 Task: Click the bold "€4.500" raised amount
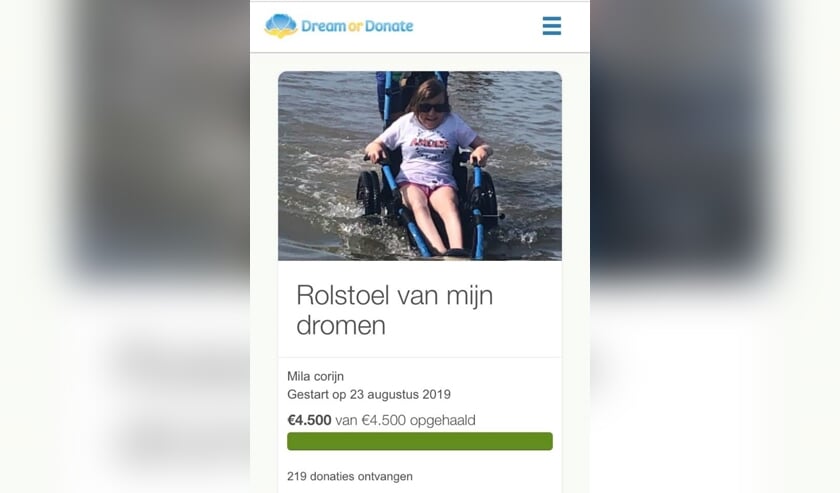pyautogui.click(x=309, y=420)
